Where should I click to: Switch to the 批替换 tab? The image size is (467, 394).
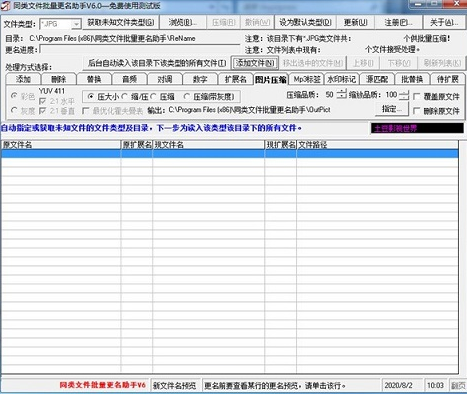tap(412, 79)
